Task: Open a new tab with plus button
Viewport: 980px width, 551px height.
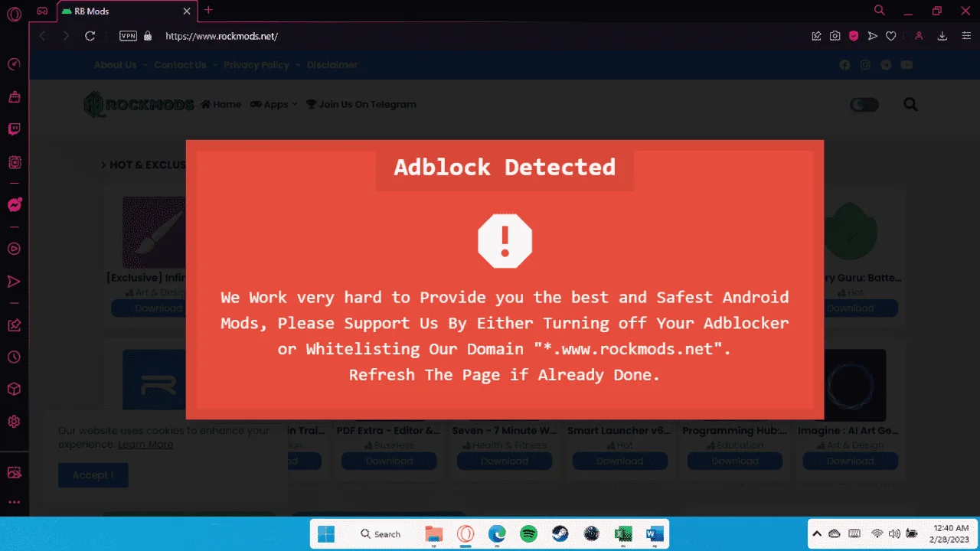Action: [208, 10]
